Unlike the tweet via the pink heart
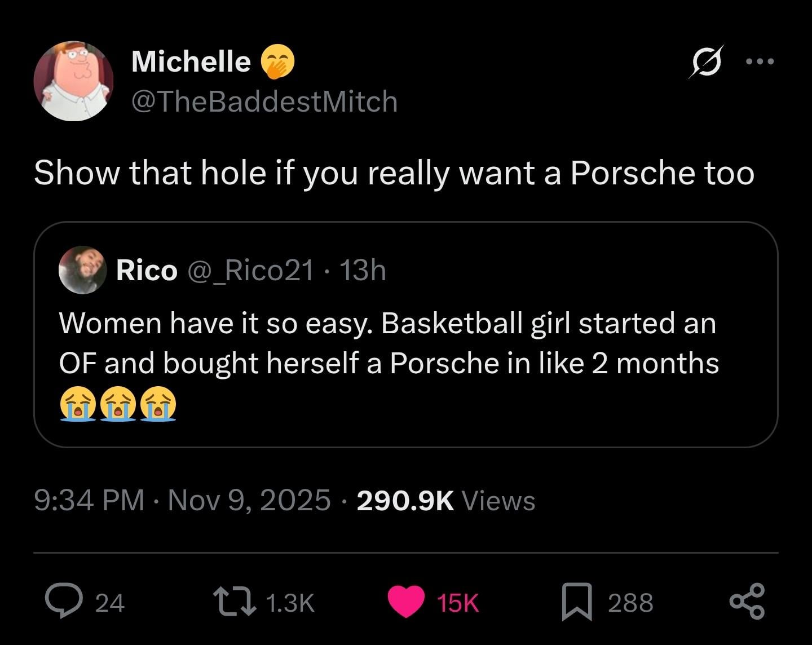 pyautogui.click(x=407, y=602)
